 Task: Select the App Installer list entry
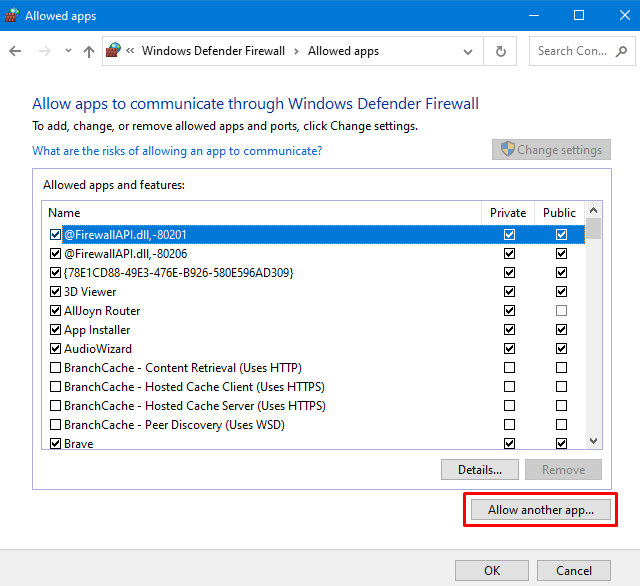pos(97,330)
